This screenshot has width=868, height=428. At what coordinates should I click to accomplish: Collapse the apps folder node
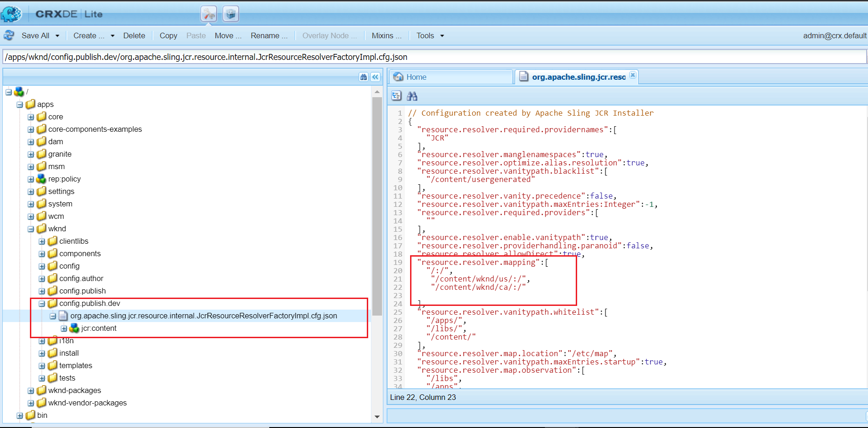(20, 105)
